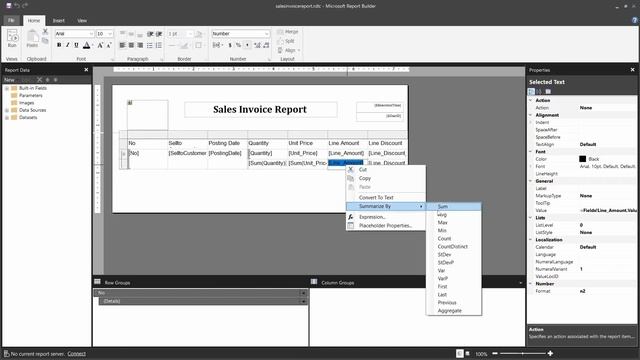Decrease decimal places icon
This screenshot has width=640, height=360.
(266, 45)
